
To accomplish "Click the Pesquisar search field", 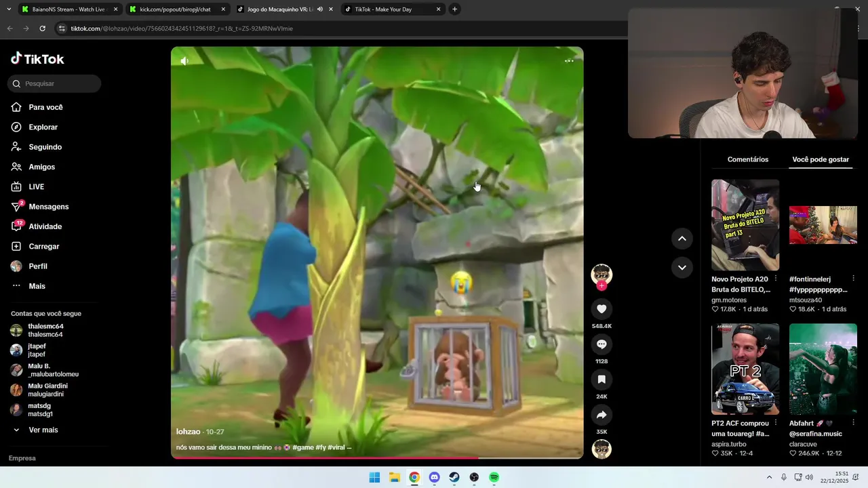I will coord(55,83).
